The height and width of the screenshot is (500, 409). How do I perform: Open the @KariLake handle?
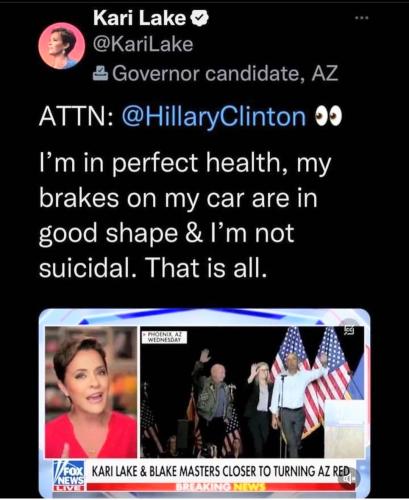[143, 44]
